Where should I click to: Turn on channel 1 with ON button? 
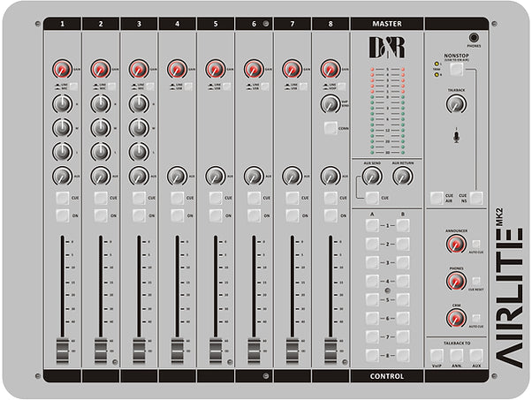(x=63, y=215)
